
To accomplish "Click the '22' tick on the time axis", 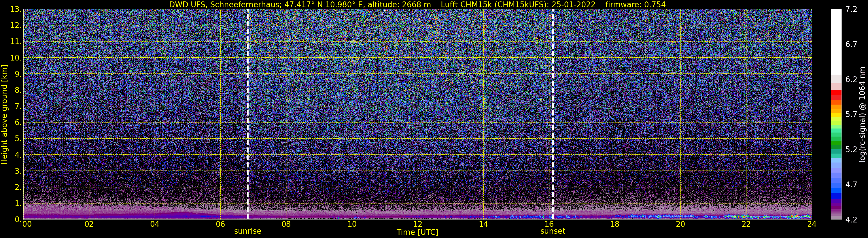I will [x=746, y=224].
